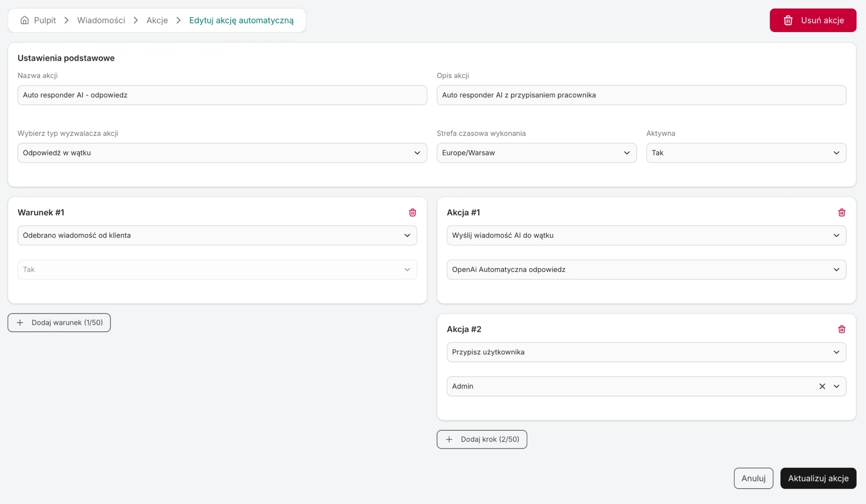This screenshot has height=504, width=866.
Task: Clear the Admin selection with X icon
Action: 822,386
